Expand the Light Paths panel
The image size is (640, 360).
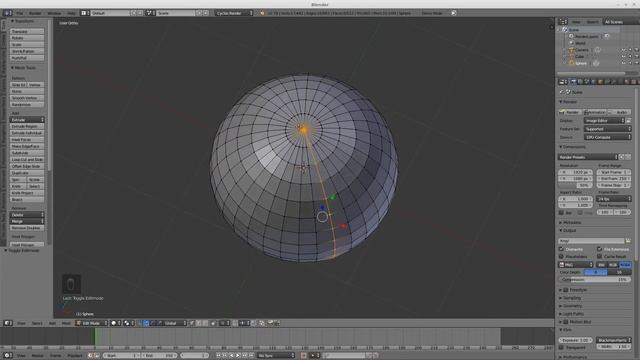tap(572, 314)
